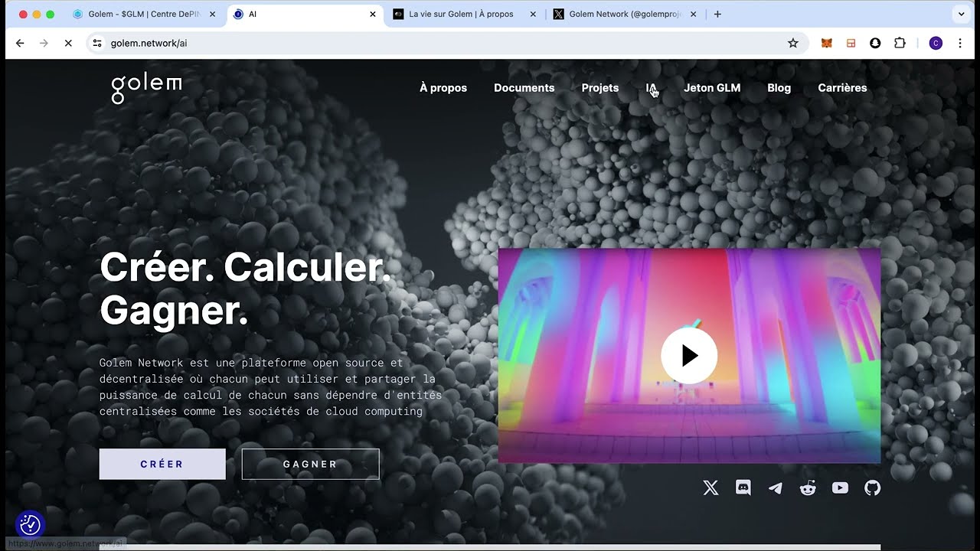980x551 pixels.
Task: Open a new browser tab
Action: [717, 14]
